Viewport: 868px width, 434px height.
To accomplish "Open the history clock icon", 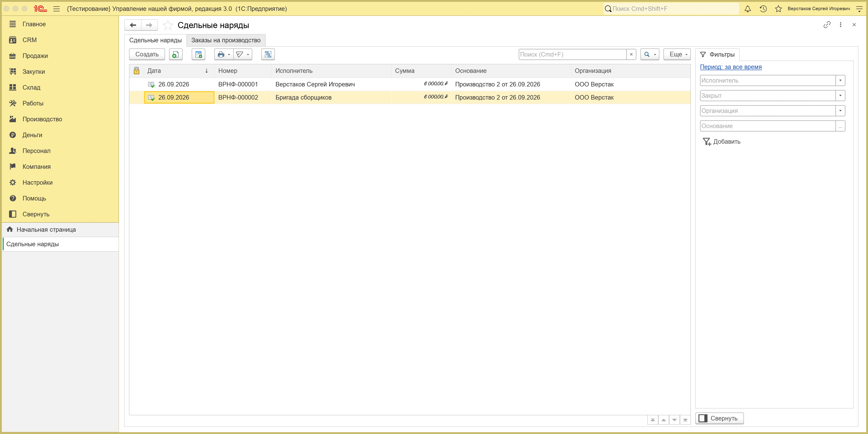I will 763,9.
